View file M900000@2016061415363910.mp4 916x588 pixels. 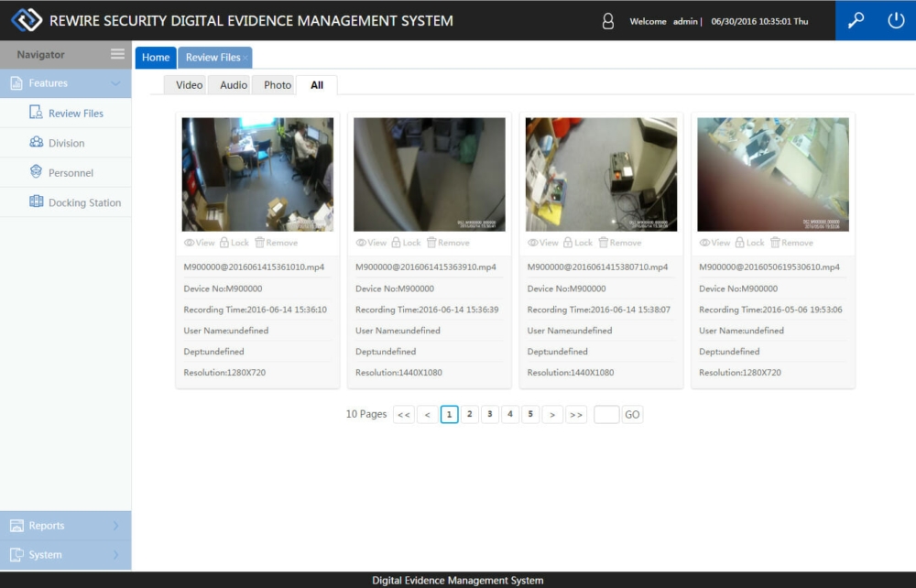pyautogui.click(x=371, y=243)
